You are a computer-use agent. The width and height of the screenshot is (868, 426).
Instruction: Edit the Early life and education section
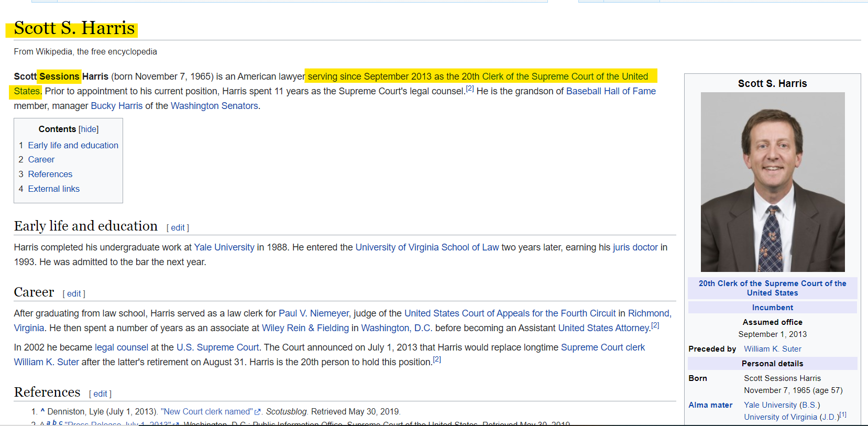pos(178,227)
